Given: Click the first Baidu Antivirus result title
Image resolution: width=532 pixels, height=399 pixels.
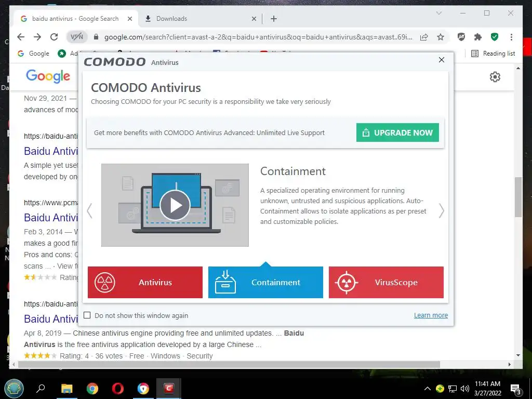Looking at the screenshot, I should 51,151.
